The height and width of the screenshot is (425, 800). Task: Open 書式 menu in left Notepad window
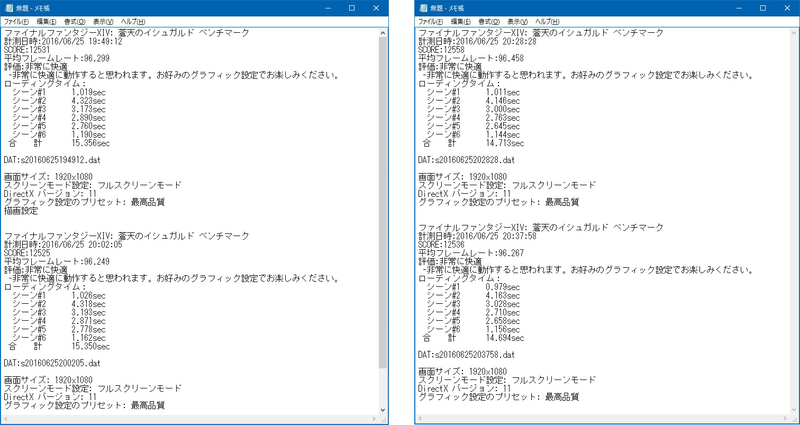(74, 22)
